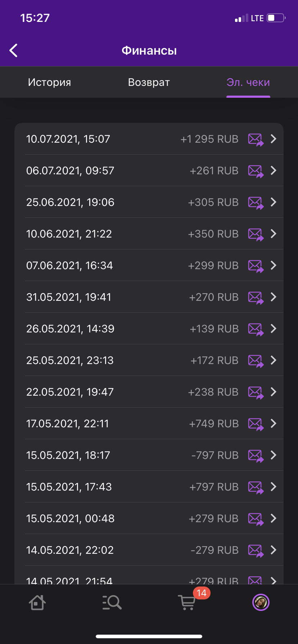Select the Эл. чеки tab
The height and width of the screenshot is (644, 298).
click(x=248, y=82)
